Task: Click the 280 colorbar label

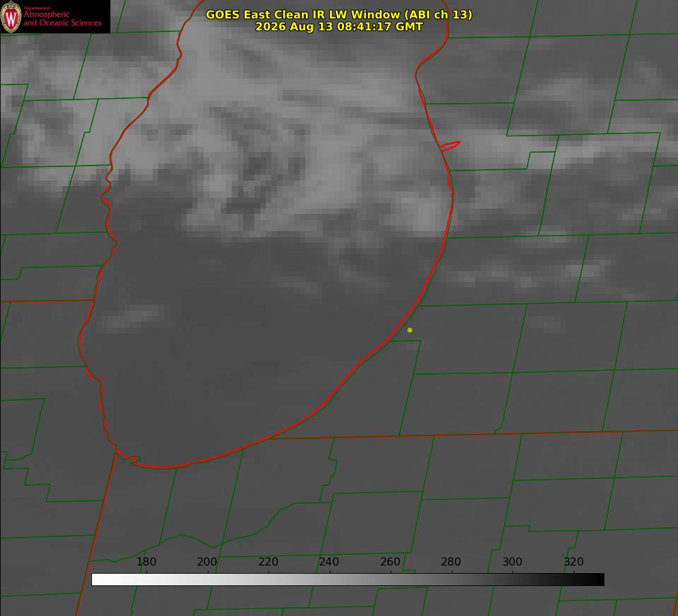Action: point(451,561)
